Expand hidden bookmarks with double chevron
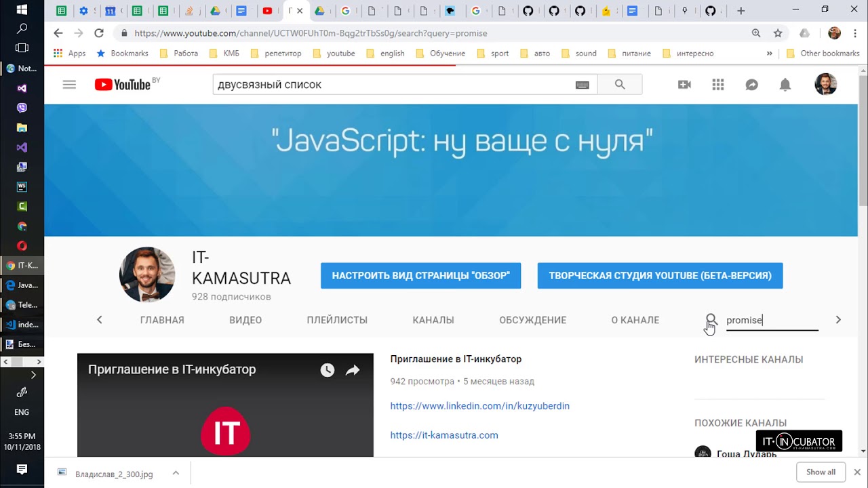The height and width of the screenshot is (488, 868). (x=770, y=54)
